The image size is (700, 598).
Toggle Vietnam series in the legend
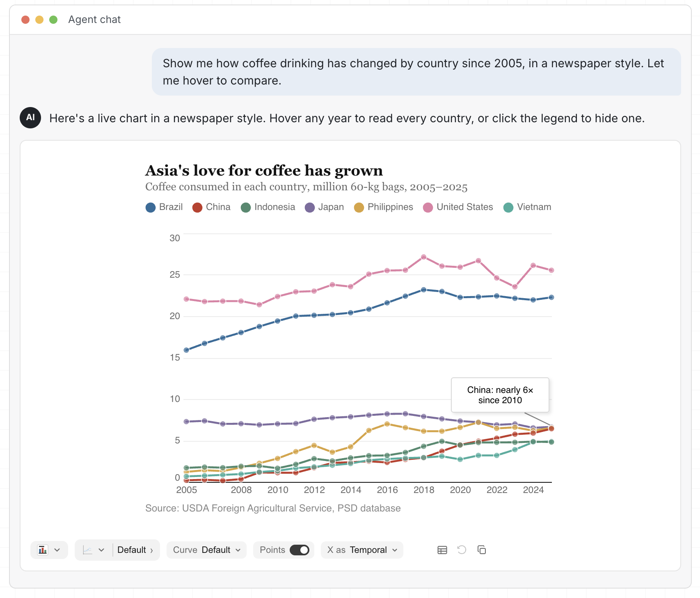(x=527, y=207)
